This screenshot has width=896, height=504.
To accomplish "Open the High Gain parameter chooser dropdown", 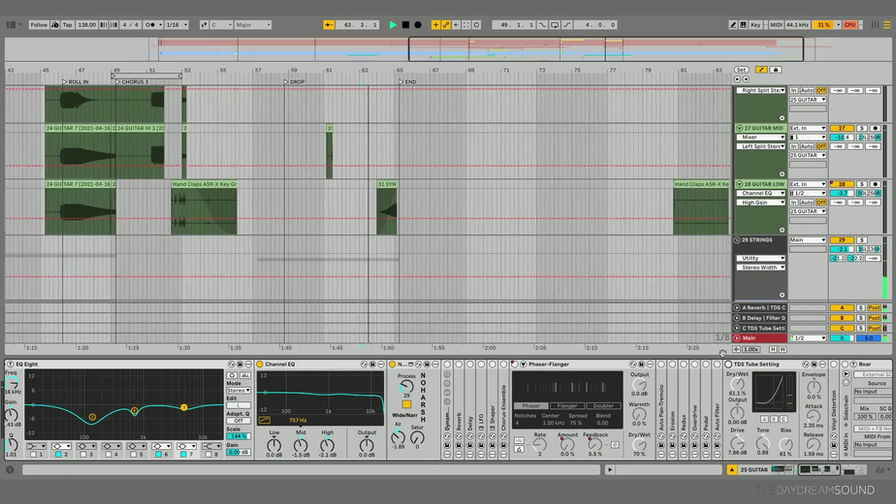I will click(761, 202).
